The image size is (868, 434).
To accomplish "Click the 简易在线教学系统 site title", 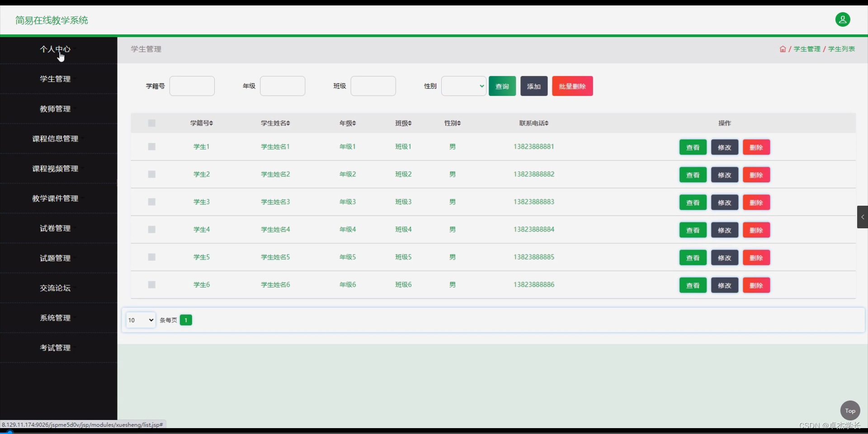I will 52,20.
